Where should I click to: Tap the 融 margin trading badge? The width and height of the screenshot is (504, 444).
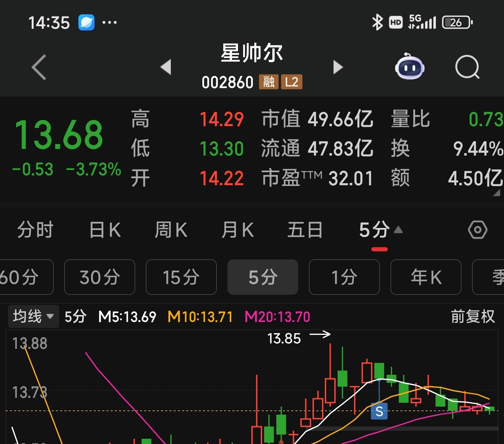pyautogui.click(x=268, y=82)
